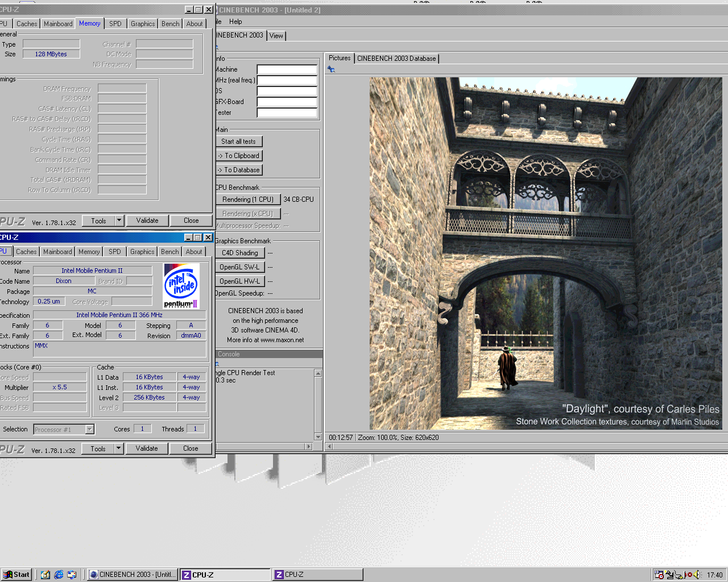
Task: Click the Machine input field
Action: point(287,69)
